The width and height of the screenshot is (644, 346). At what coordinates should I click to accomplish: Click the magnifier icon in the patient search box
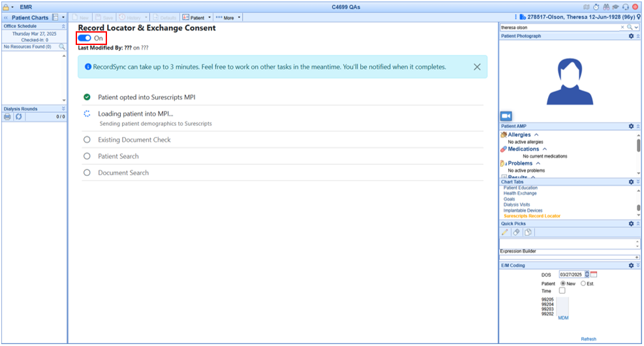(x=630, y=27)
